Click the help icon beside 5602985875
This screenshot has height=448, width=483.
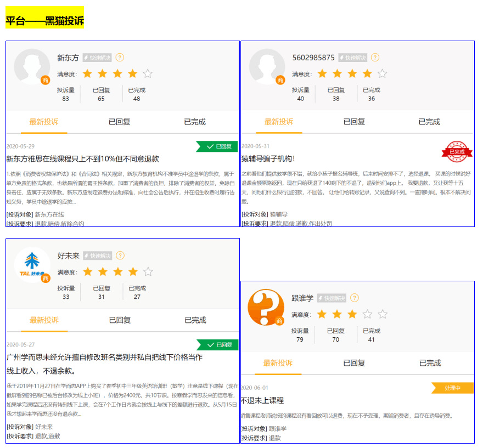coord(375,58)
